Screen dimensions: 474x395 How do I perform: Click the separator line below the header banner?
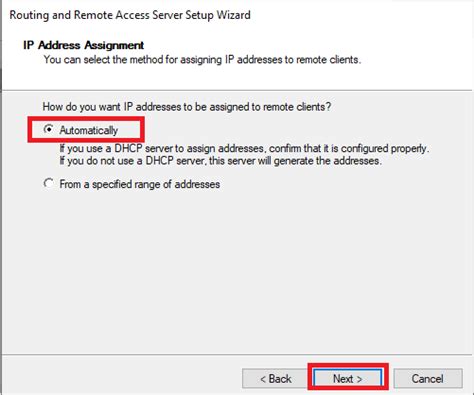point(237,90)
